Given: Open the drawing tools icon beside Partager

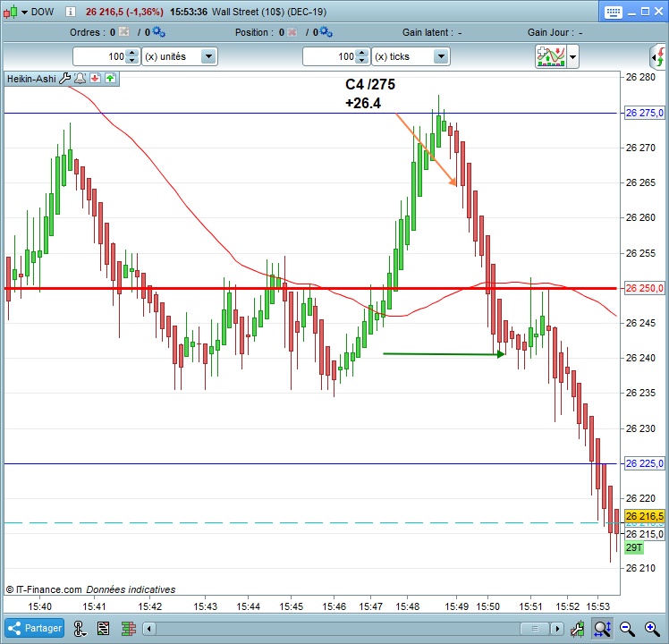Looking at the screenshot, I should point(80,628).
